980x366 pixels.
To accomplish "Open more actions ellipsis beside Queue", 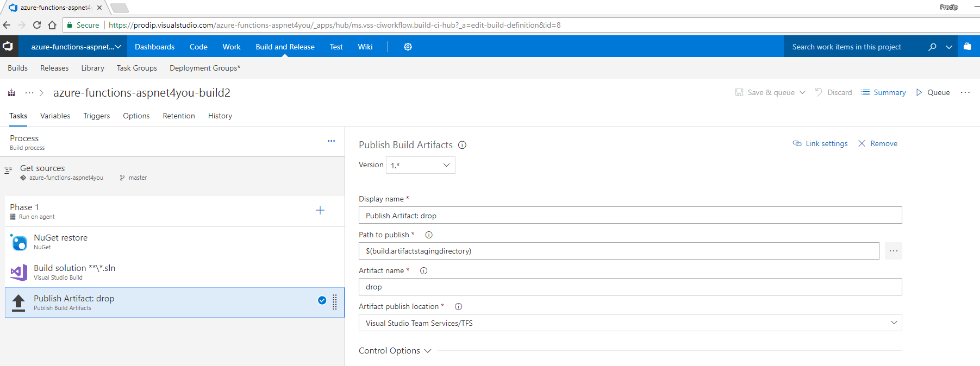I will click(965, 92).
